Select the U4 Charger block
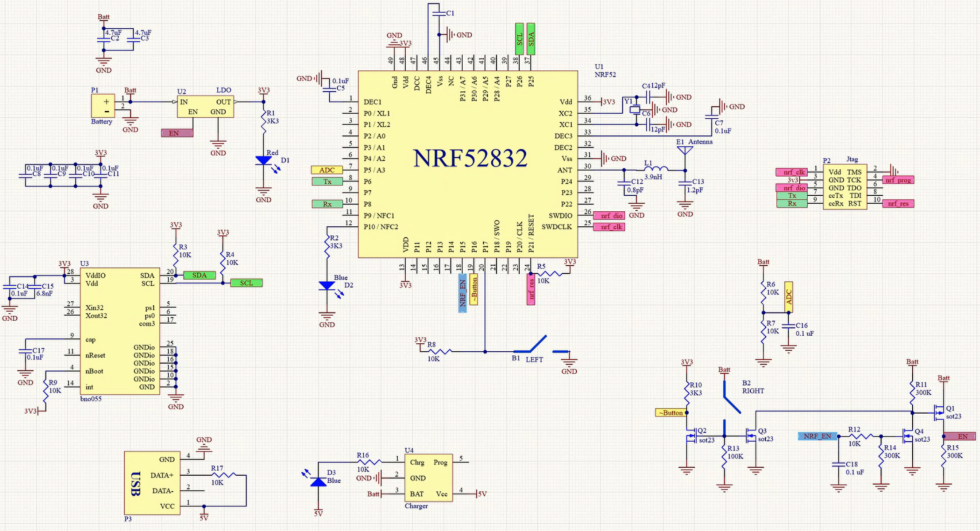This screenshot has width=980, height=531. [428, 478]
